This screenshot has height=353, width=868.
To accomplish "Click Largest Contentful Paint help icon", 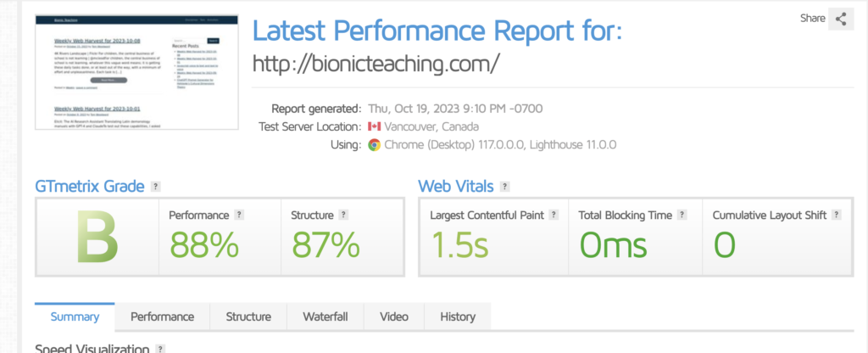I will (554, 215).
